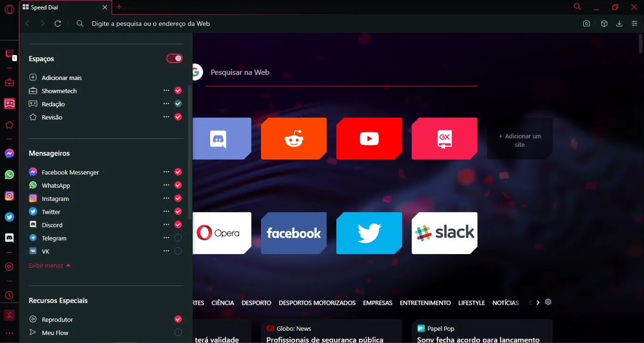Select the DESPORTO news category
The height and width of the screenshot is (343, 644).
(x=256, y=303)
